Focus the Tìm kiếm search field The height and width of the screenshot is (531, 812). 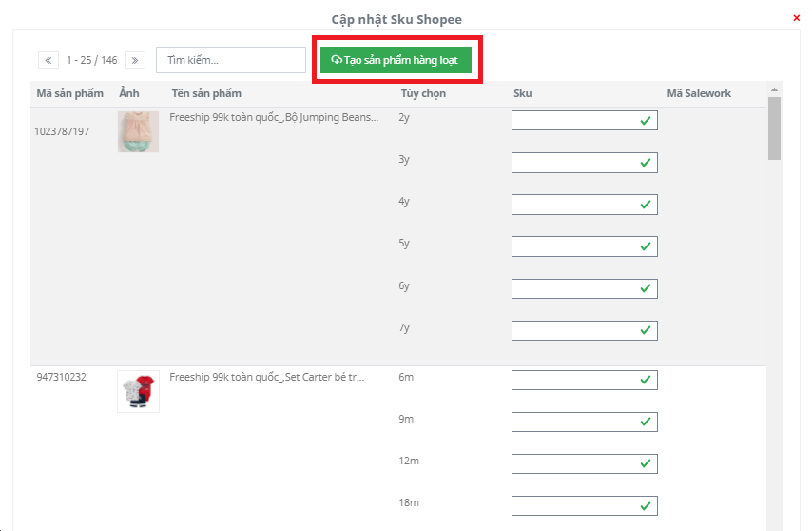tap(230, 60)
